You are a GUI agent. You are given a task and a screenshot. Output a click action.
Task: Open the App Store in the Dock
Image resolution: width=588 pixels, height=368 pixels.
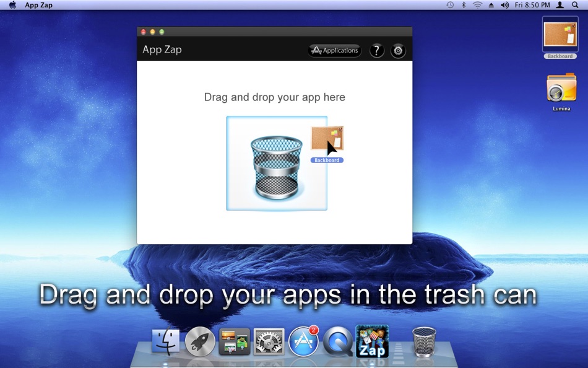click(x=303, y=341)
